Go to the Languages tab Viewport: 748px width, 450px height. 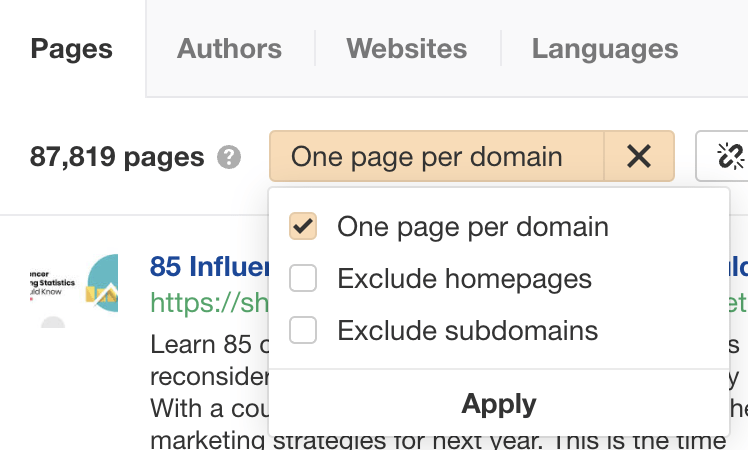pyautogui.click(x=604, y=48)
